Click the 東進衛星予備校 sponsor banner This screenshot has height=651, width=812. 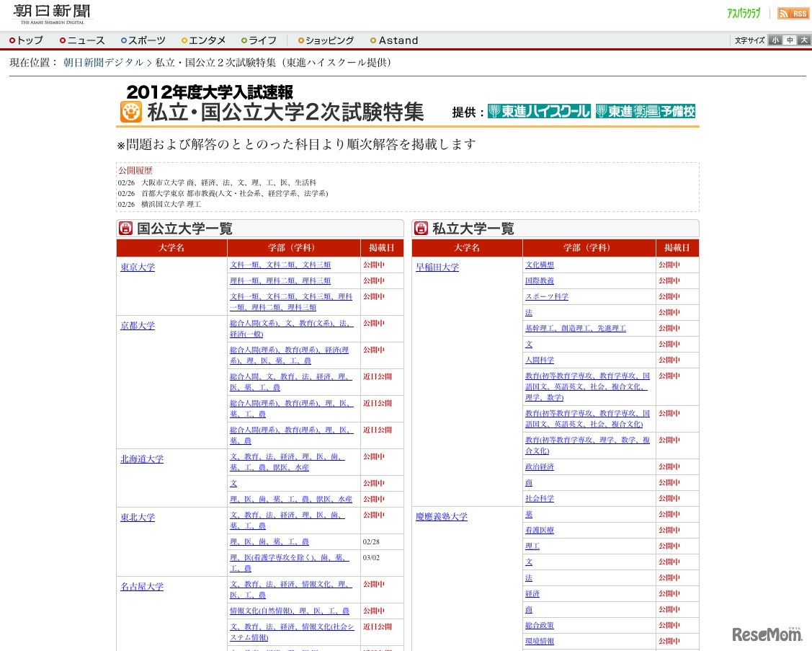tap(646, 112)
